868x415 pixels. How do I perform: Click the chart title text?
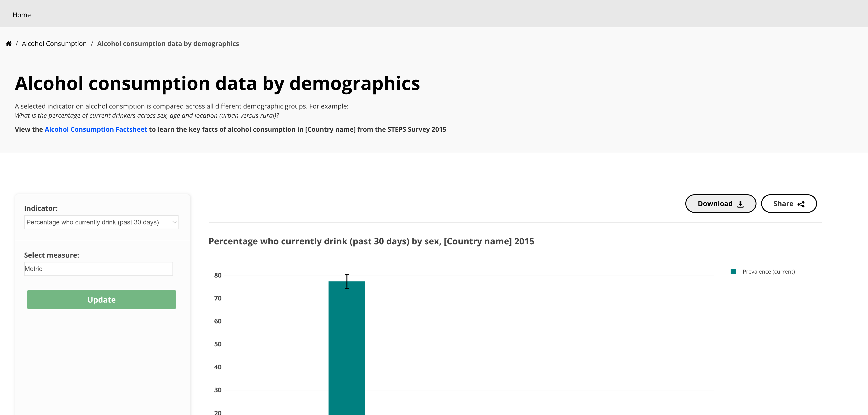tap(371, 242)
